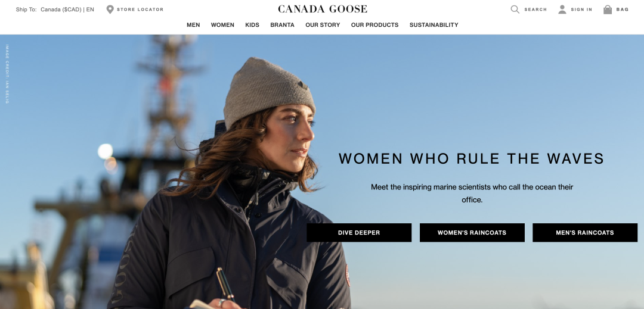
Task: Switch language via EN selector
Action: [x=90, y=10]
